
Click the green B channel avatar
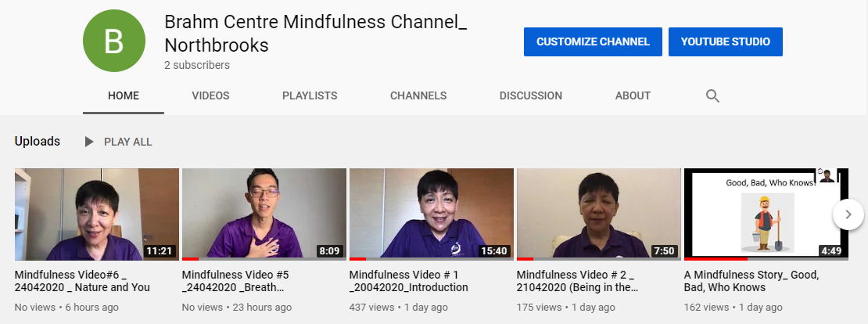[x=114, y=41]
